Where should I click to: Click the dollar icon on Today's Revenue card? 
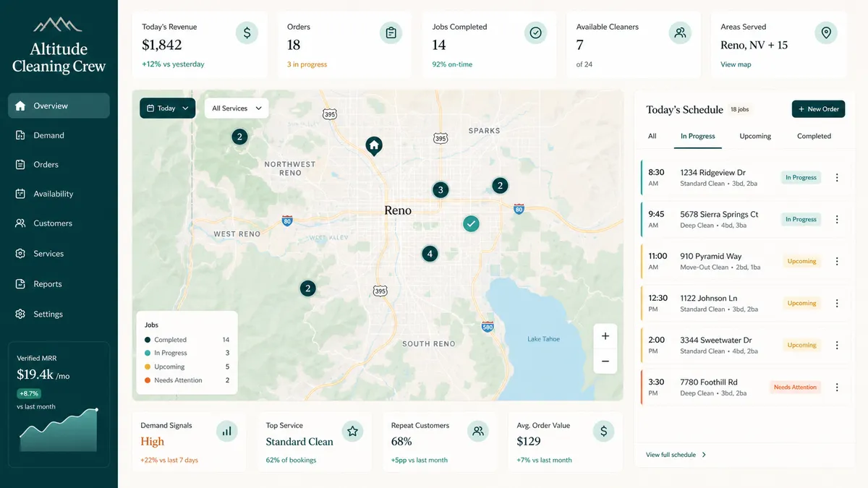click(247, 33)
